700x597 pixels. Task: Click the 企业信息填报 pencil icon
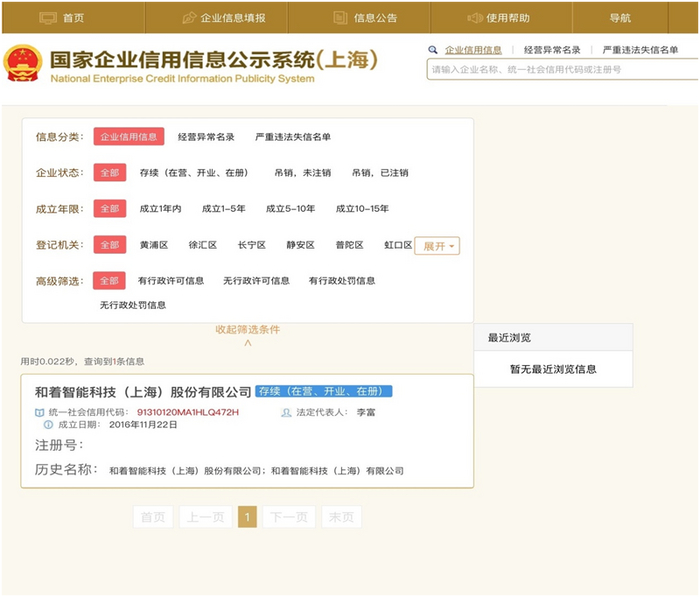(x=189, y=18)
